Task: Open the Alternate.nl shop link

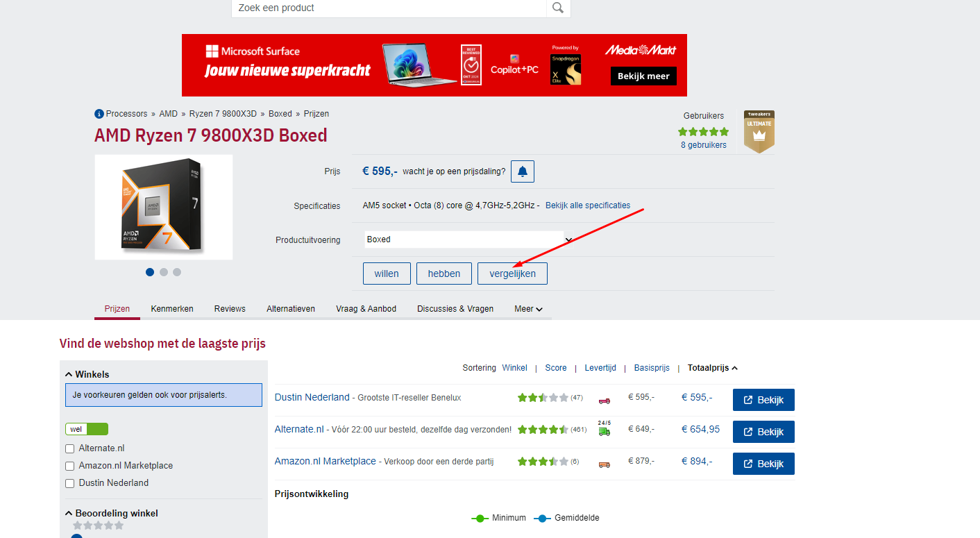Action: [x=299, y=430]
